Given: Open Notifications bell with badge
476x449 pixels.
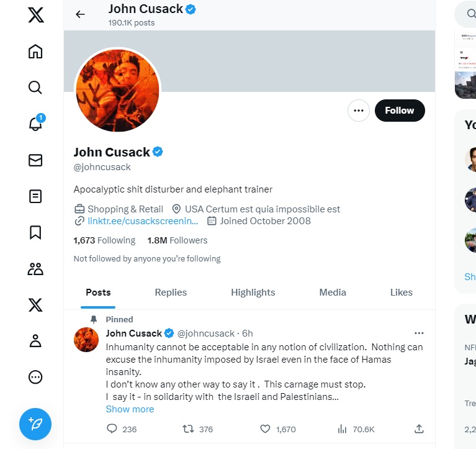Looking at the screenshot, I should [36, 123].
